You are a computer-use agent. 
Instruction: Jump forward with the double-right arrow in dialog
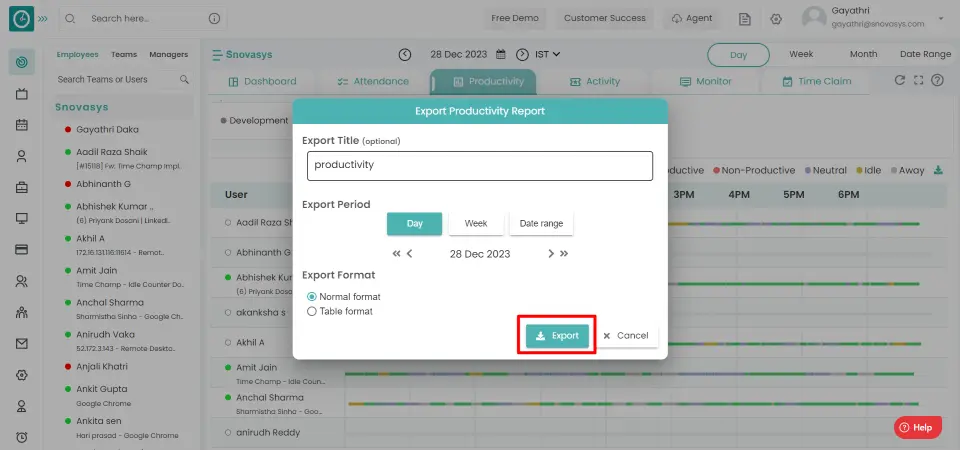point(564,253)
